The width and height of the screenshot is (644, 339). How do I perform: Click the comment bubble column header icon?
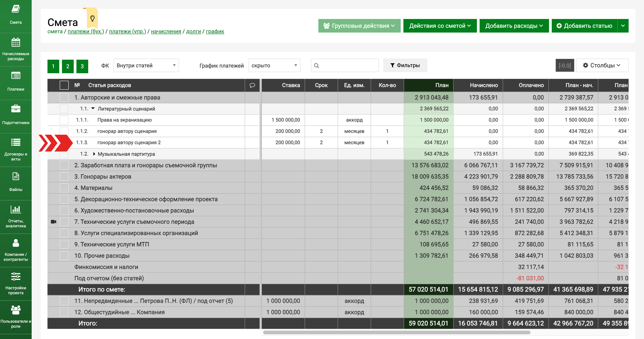(252, 85)
